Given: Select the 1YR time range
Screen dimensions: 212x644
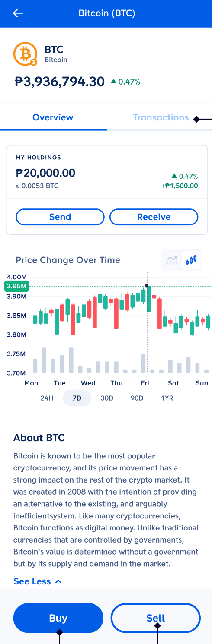Looking at the screenshot, I should [167, 398].
